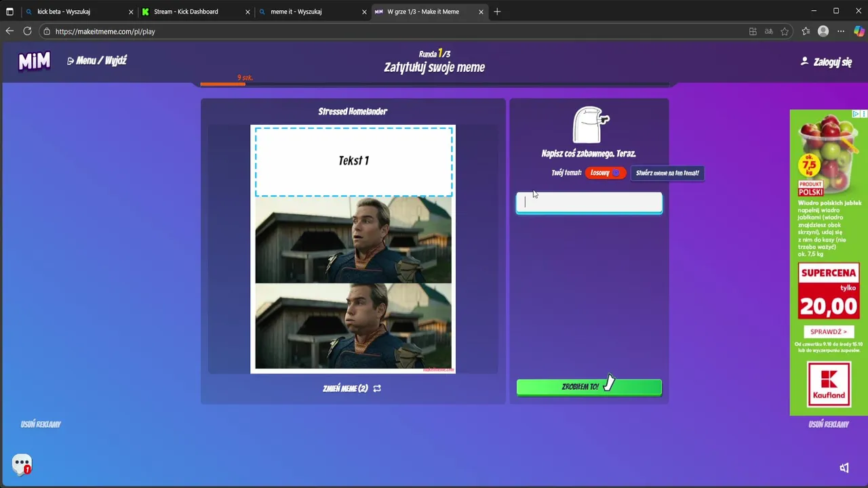Close the Make it Meme game tab
Viewport: 868px width, 488px height.
click(481, 12)
